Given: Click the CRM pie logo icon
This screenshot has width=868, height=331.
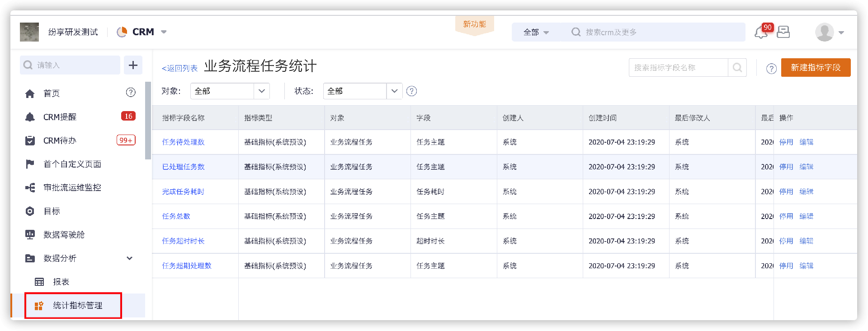Looking at the screenshot, I should tap(122, 32).
